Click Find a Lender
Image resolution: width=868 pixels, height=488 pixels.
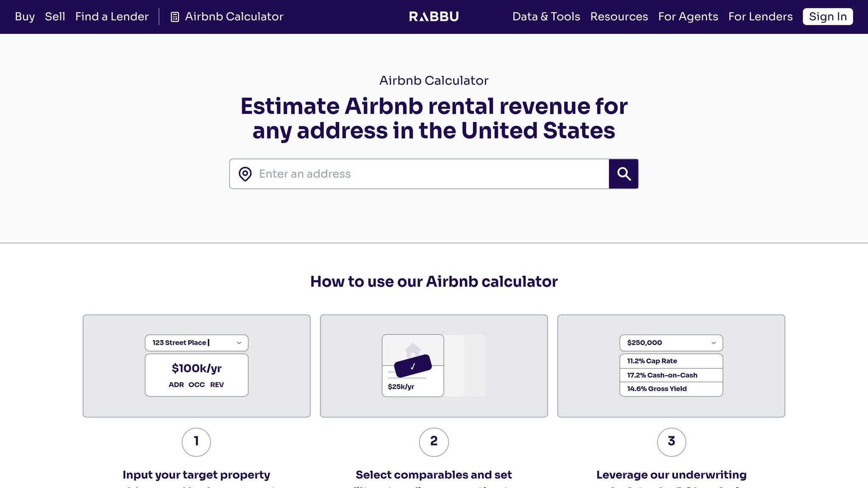(112, 17)
